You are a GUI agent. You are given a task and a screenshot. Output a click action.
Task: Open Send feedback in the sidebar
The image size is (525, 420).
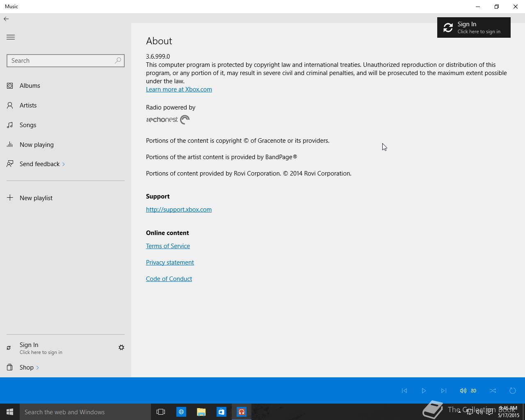(x=66, y=164)
